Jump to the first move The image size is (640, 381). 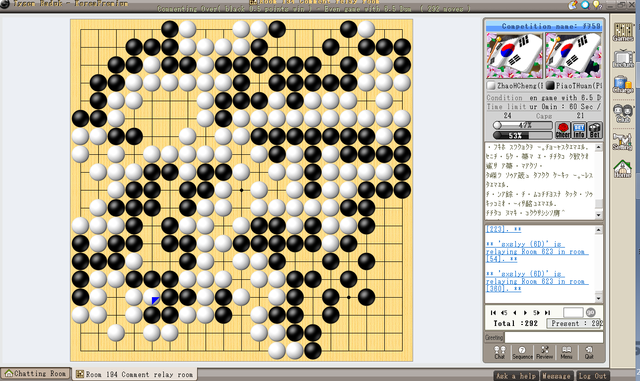[x=493, y=312]
